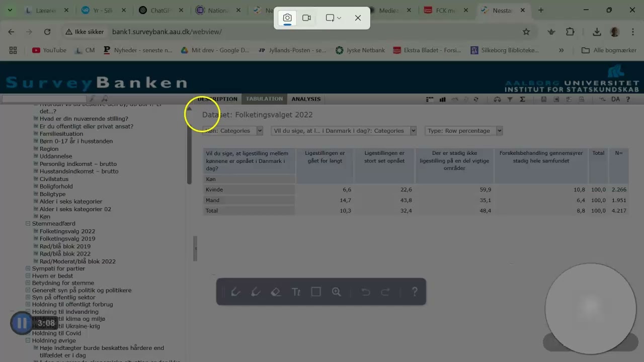644x362 pixels.
Task: Click the clear table refresh icon
Action: coord(476,100)
